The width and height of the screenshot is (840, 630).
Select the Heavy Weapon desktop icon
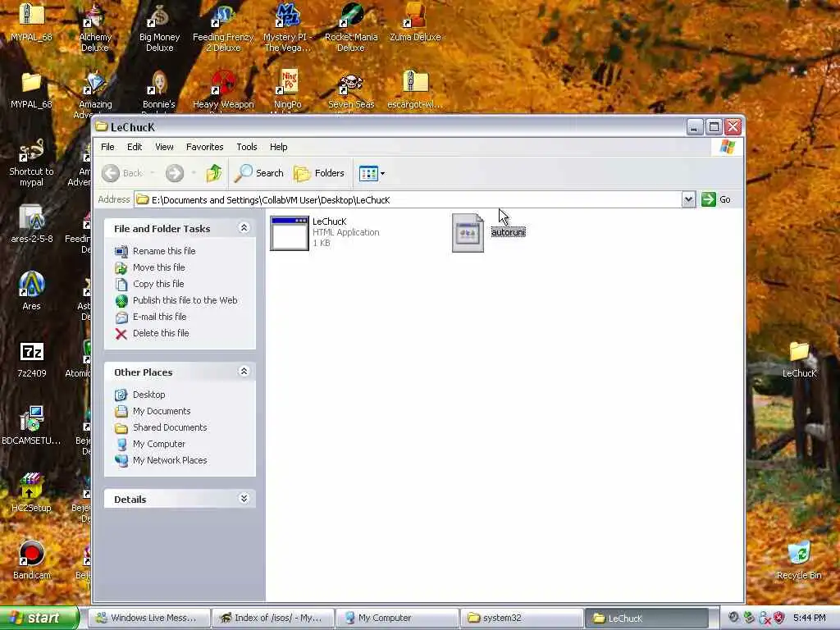coord(223,90)
